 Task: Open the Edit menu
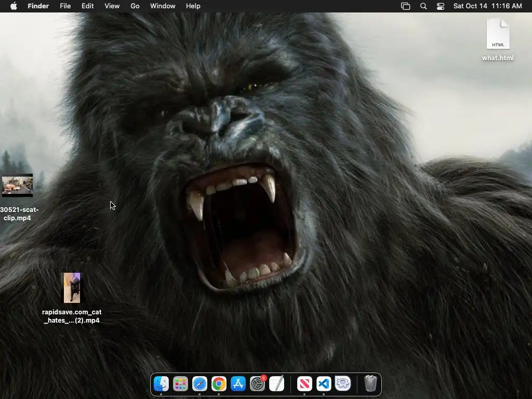[87, 6]
